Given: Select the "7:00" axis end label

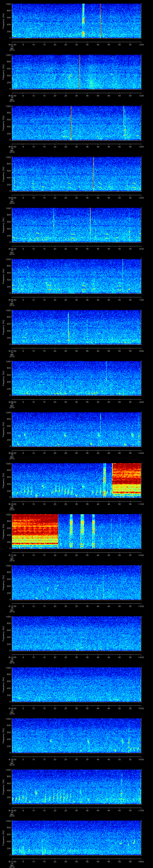Looking at the screenshot, I should (x=141, y=300).
